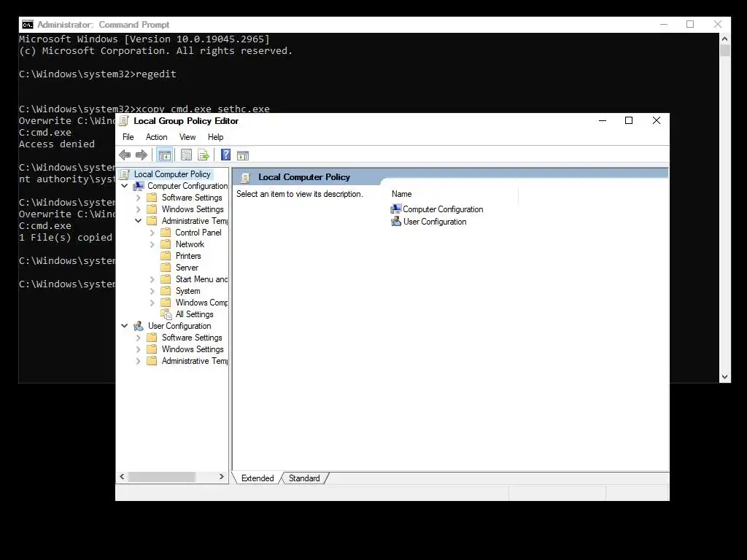Image resolution: width=747 pixels, height=560 pixels.
Task: Select "Windows Settings" label under Computer Configuration
Action: (x=193, y=209)
